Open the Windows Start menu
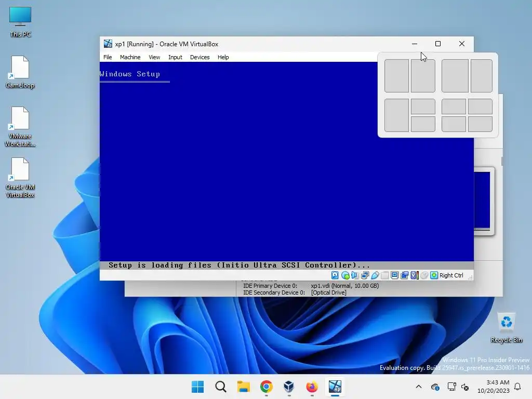Image resolution: width=532 pixels, height=399 pixels. pos(197,387)
